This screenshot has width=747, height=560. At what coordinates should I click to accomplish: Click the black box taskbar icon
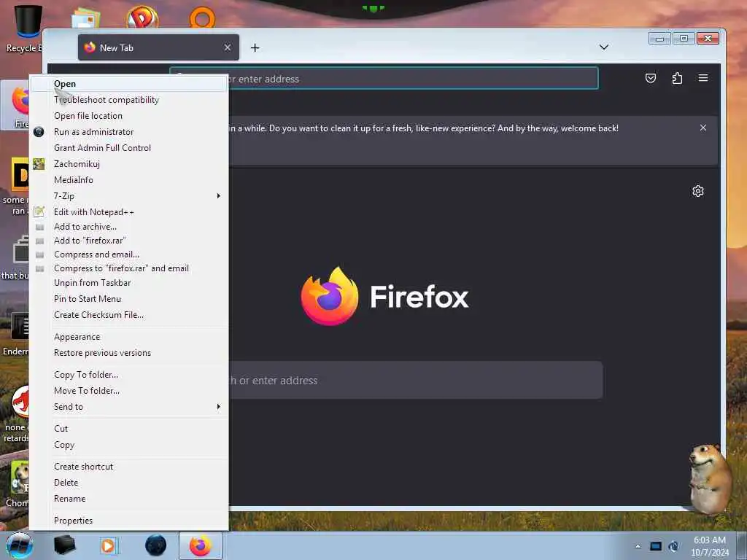(x=64, y=545)
